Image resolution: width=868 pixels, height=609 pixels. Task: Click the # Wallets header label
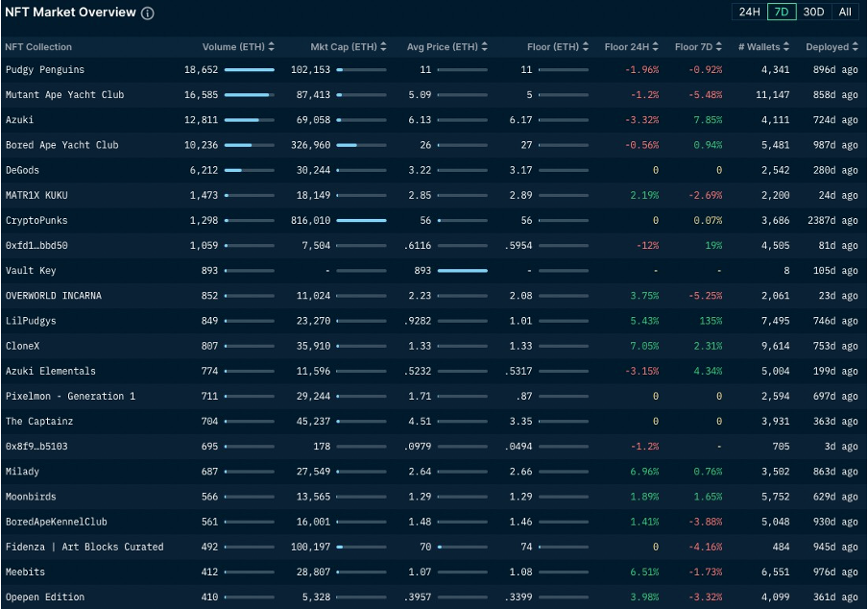pos(759,47)
